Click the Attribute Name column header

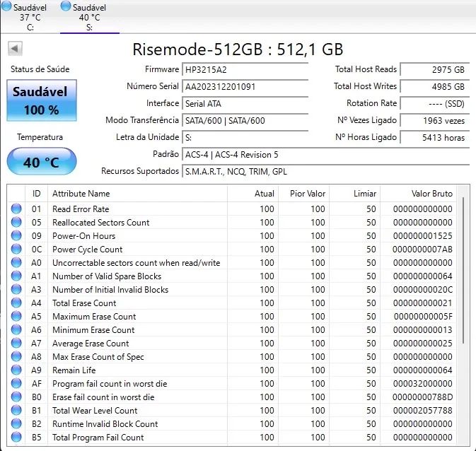(137, 194)
